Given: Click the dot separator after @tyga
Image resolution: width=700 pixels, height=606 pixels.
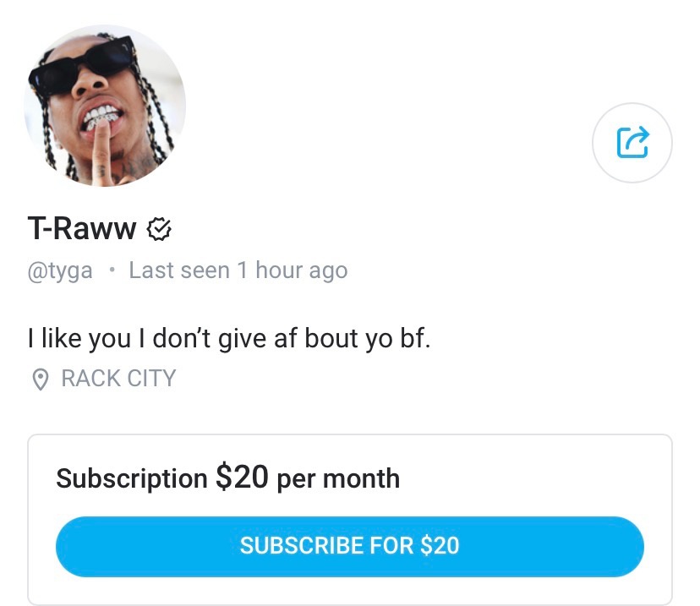Looking at the screenshot, I should tap(112, 270).
